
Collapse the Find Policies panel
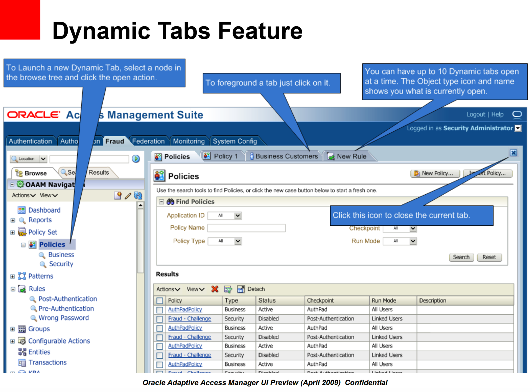(x=161, y=202)
